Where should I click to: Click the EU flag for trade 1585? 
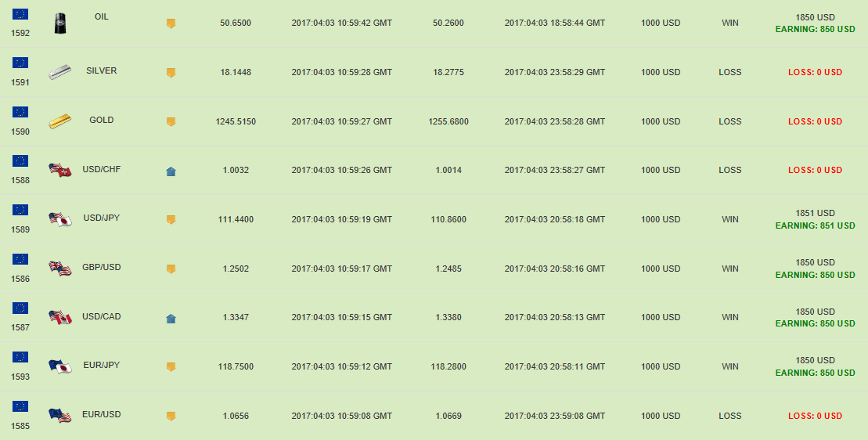click(x=20, y=406)
